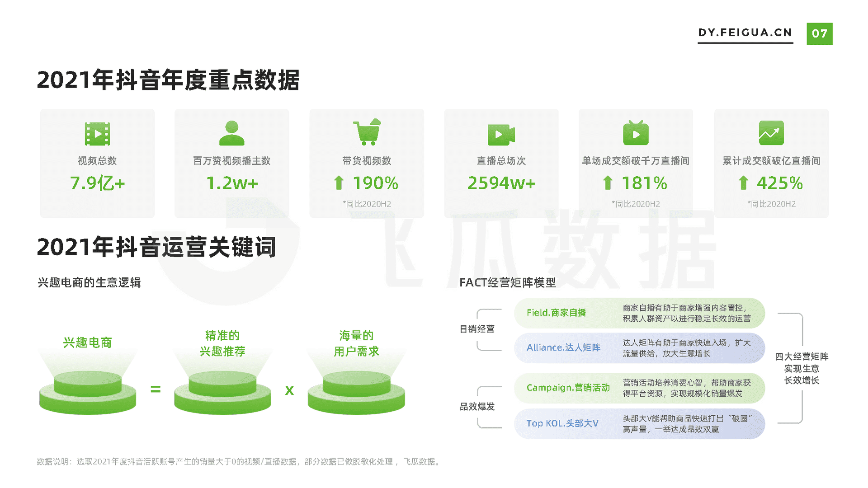
Task: Click the 2021年抖音年度重点数据 heading
Action: [x=168, y=80]
